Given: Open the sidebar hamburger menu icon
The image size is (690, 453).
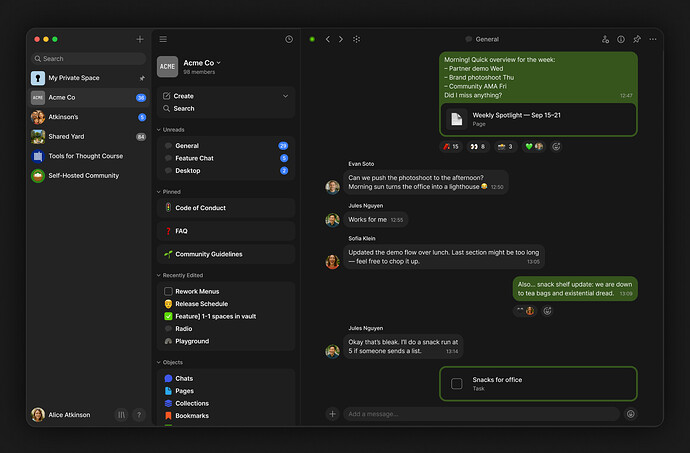Looking at the screenshot, I should (x=163, y=39).
